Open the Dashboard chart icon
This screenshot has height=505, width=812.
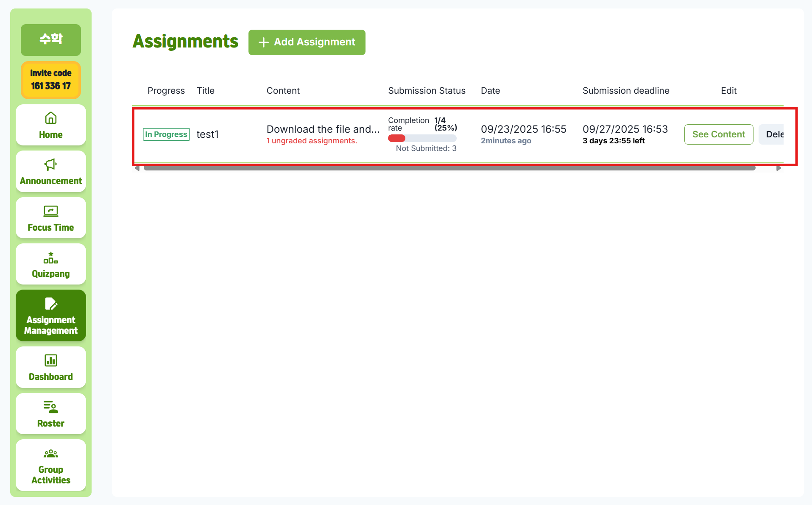pyautogui.click(x=51, y=360)
